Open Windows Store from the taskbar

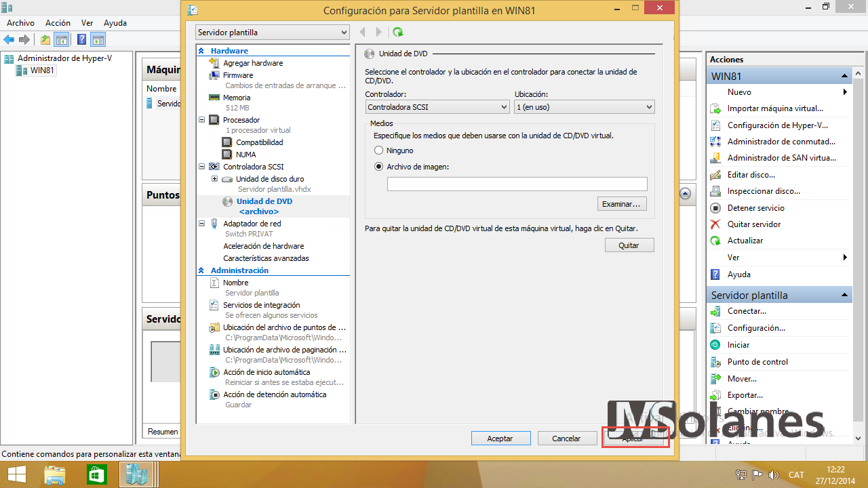coord(96,474)
